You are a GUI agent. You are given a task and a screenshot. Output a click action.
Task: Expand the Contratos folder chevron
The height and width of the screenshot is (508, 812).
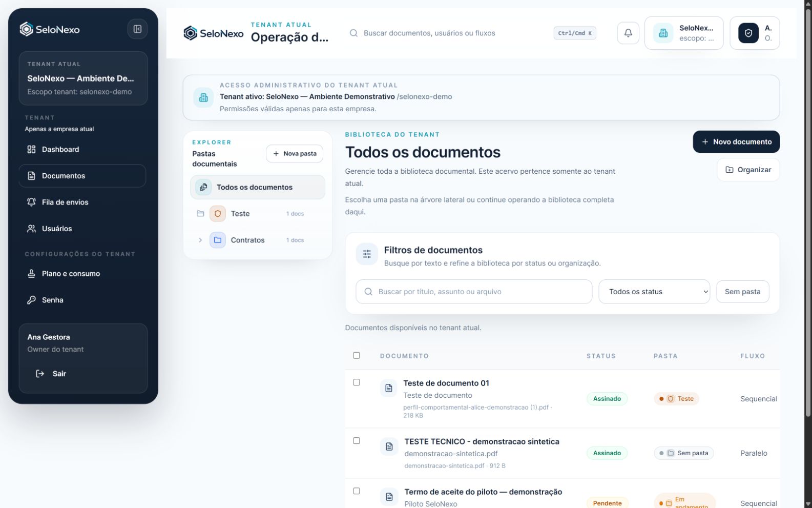200,240
